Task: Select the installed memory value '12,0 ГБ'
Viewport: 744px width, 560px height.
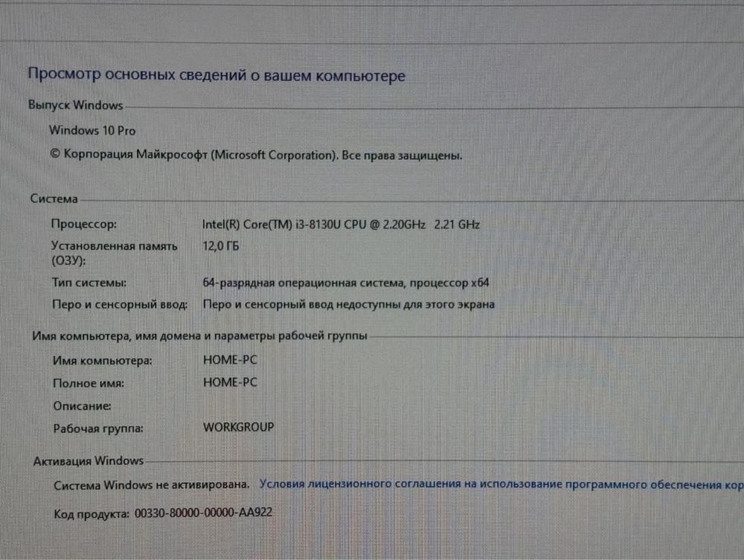Action: 221,246
